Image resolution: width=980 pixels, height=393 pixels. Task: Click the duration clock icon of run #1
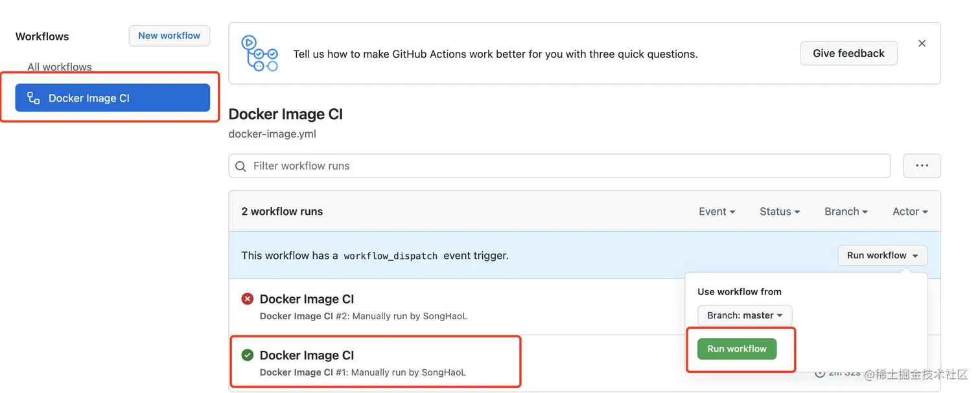coord(820,373)
